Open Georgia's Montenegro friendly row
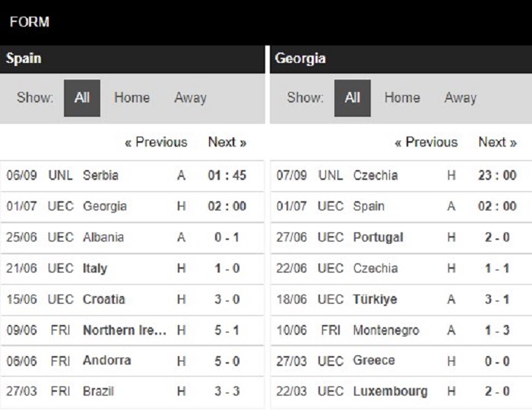Screen dimensions: 532x410 click(x=401, y=330)
